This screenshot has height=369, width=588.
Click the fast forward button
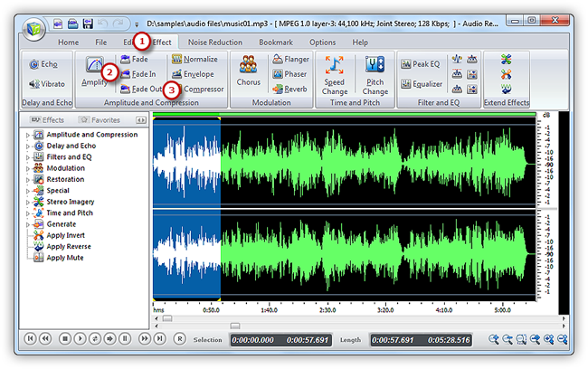(145, 338)
